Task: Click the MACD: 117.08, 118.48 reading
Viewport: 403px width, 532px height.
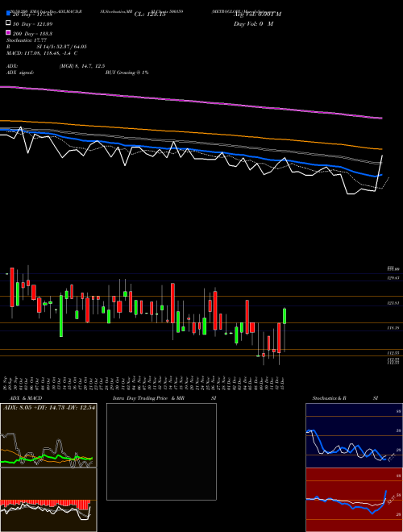Action: pos(42,53)
